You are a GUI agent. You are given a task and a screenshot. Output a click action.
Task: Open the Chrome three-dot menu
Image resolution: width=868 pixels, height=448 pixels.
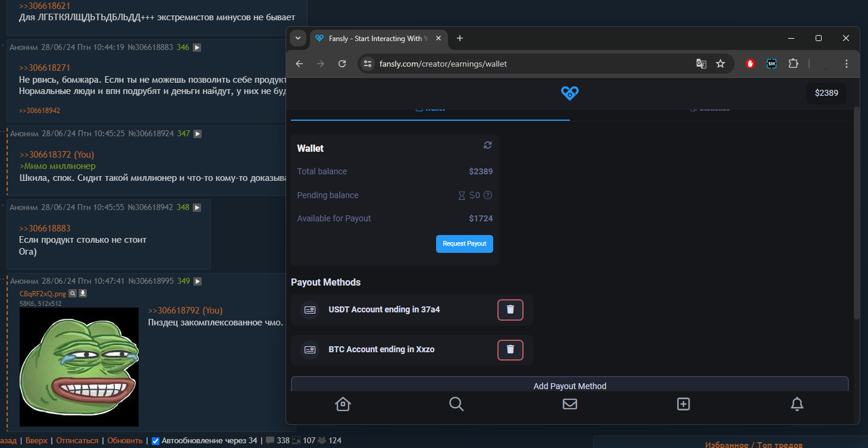click(x=847, y=64)
